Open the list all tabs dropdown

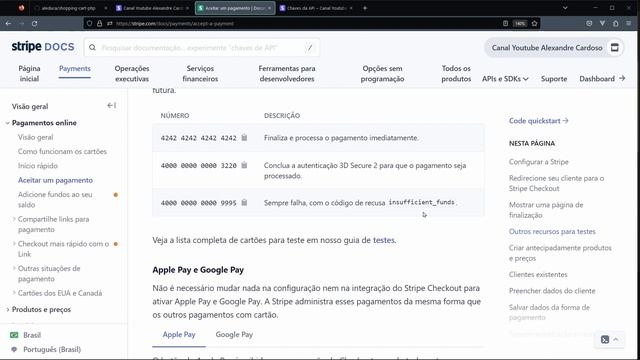[x=565, y=8]
